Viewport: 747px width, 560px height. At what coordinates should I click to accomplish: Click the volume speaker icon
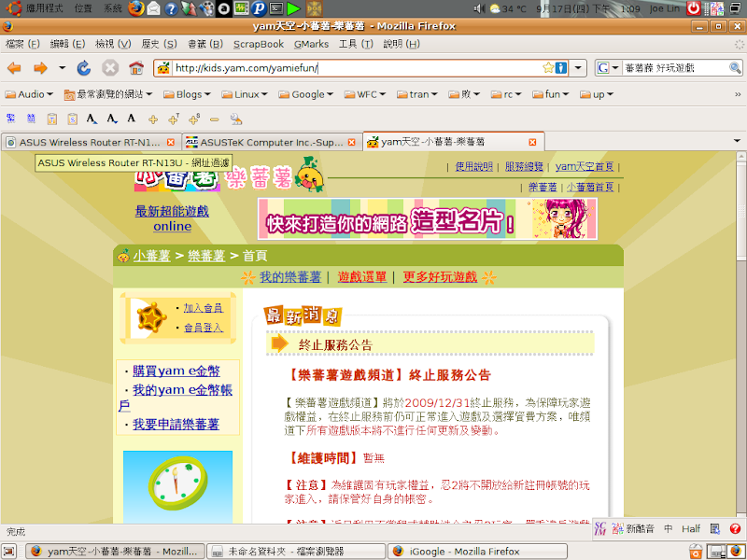click(479, 8)
